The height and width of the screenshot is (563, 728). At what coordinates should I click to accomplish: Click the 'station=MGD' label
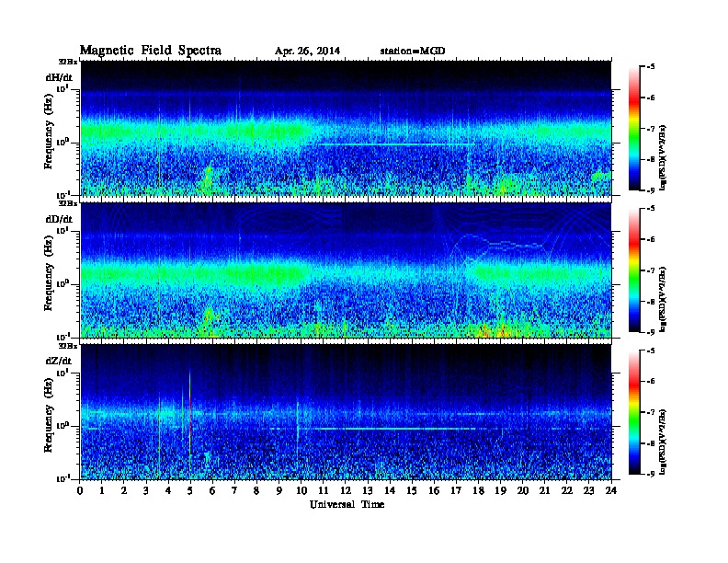[413, 52]
